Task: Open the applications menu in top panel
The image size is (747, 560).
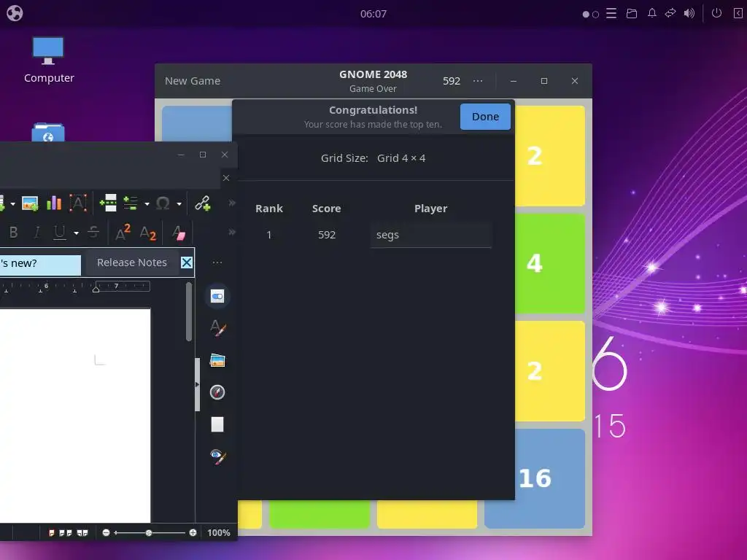Action: pyautogui.click(x=15, y=13)
